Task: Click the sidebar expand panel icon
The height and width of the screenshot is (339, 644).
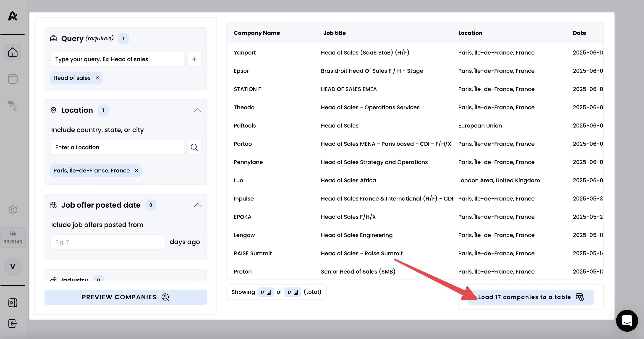Action: point(13,303)
